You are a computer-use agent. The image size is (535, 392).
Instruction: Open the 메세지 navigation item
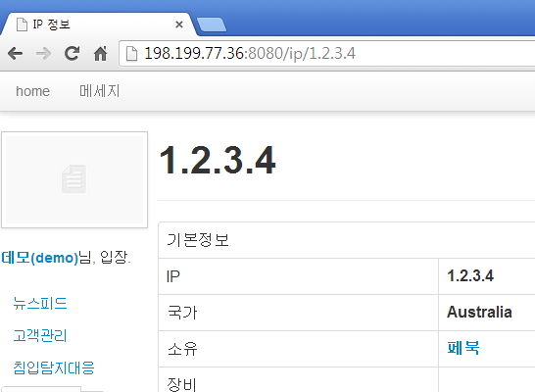(99, 91)
